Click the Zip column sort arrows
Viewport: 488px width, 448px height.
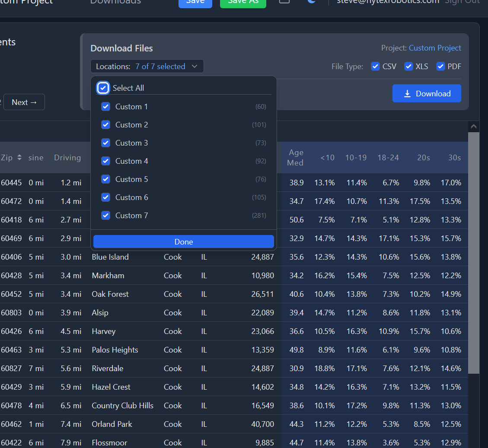coord(19,158)
